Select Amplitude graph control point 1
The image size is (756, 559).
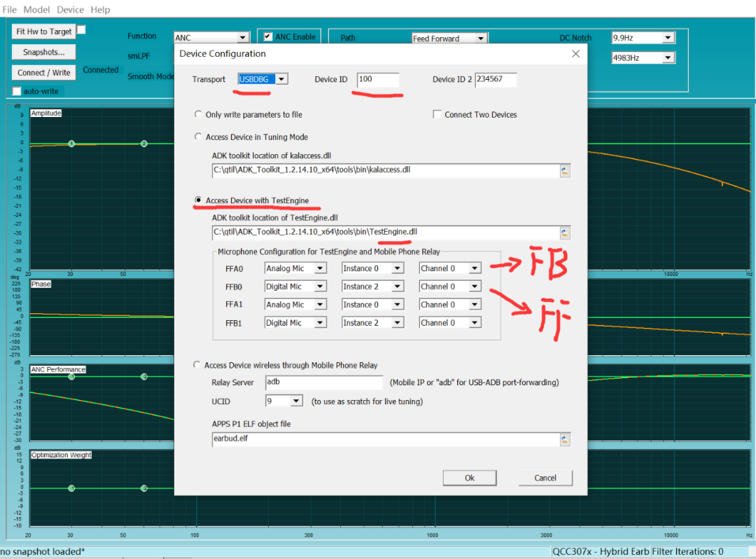(71, 144)
